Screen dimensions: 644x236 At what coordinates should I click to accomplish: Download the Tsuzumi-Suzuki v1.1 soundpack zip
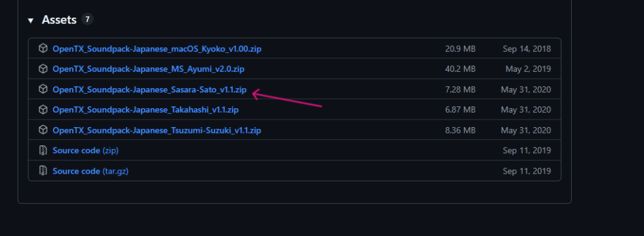pos(157,130)
